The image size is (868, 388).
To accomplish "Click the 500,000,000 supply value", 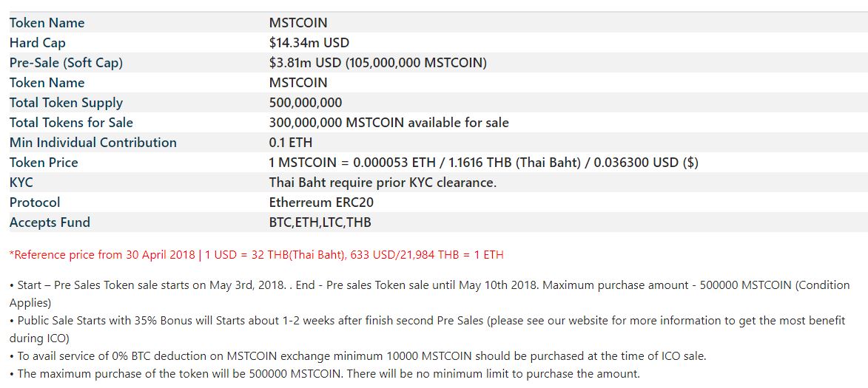I will coord(305,103).
